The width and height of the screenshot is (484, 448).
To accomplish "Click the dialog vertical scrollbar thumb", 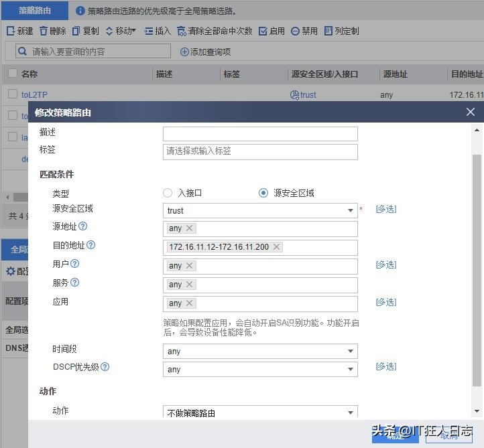I will [477, 270].
